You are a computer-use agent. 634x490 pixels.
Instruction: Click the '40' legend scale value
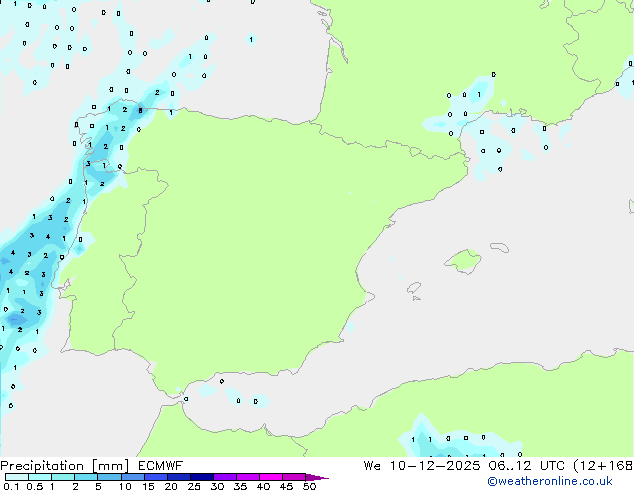click(x=263, y=486)
